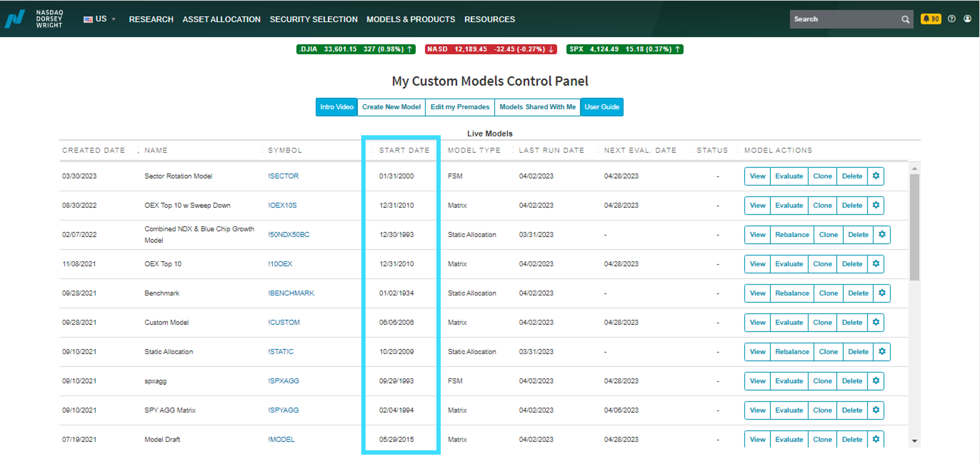Open the !OEX10S symbol link

pos(282,205)
